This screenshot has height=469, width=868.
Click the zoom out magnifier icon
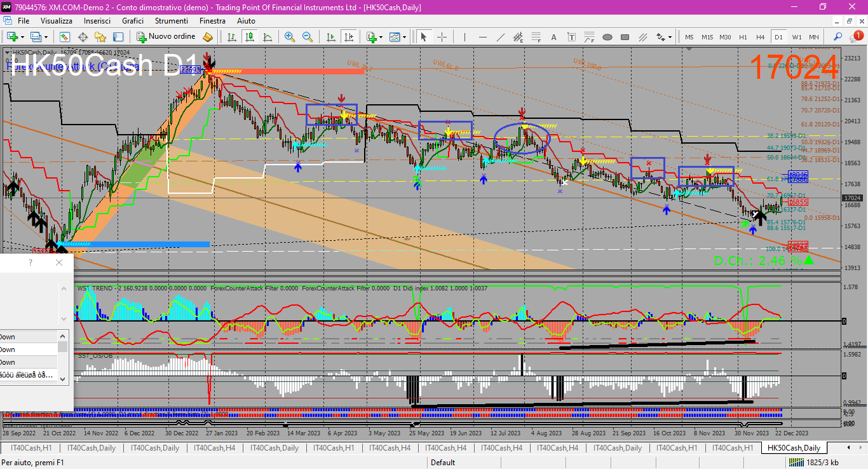tap(308, 37)
